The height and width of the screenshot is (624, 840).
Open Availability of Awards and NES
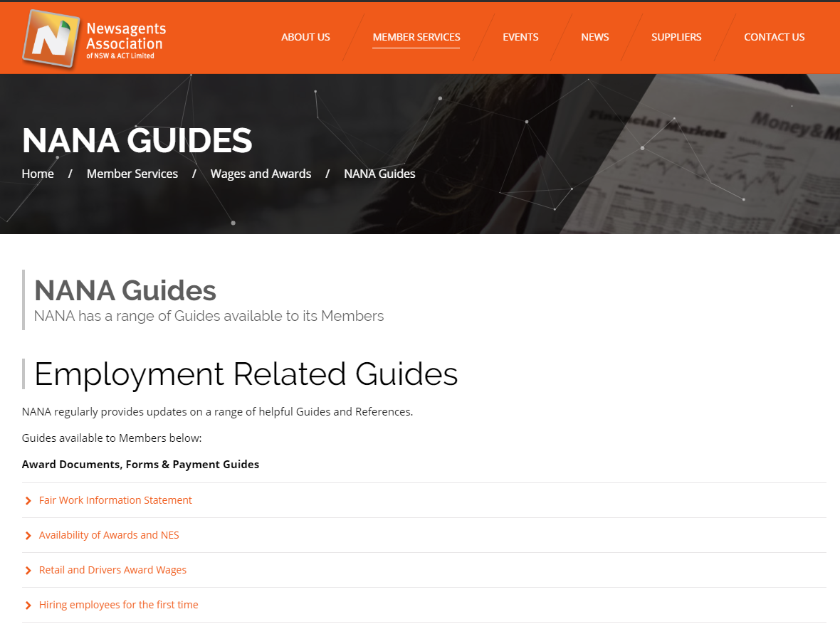(109, 535)
